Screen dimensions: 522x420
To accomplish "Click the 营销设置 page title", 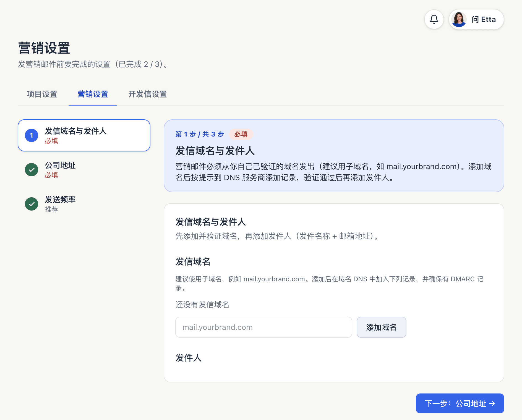I will pyautogui.click(x=44, y=48).
